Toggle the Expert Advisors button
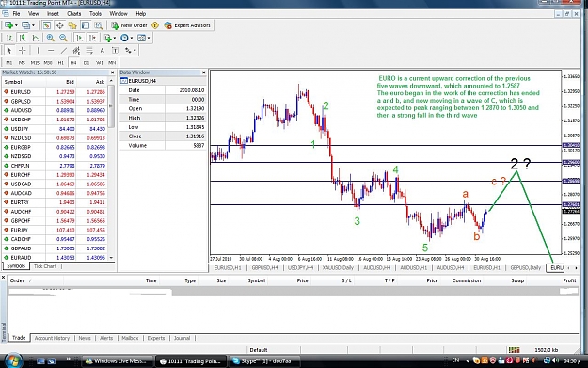Image resolution: width=588 pixels, height=368 pixels. 187,25
